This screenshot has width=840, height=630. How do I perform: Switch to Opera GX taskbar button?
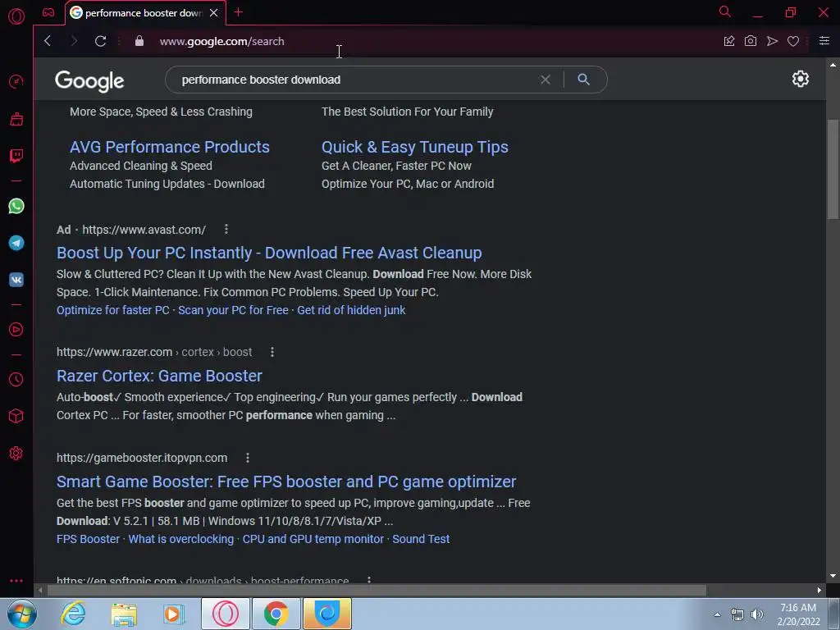pyautogui.click(x=226, y=614)
